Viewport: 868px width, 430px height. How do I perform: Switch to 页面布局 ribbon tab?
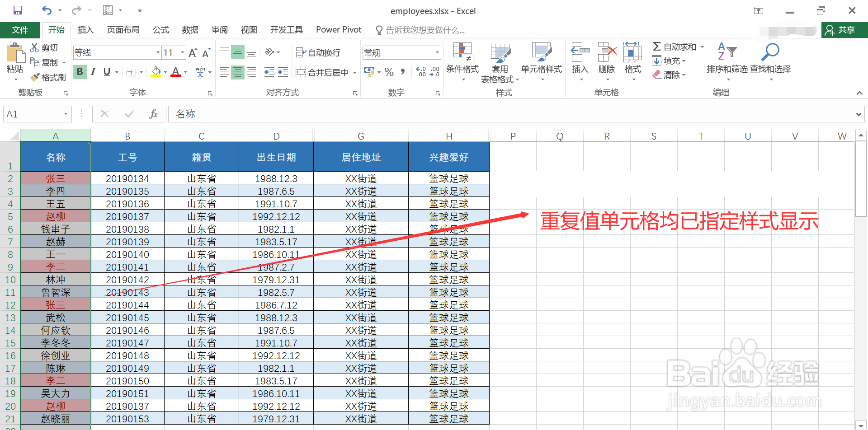[x=123, y=30]
